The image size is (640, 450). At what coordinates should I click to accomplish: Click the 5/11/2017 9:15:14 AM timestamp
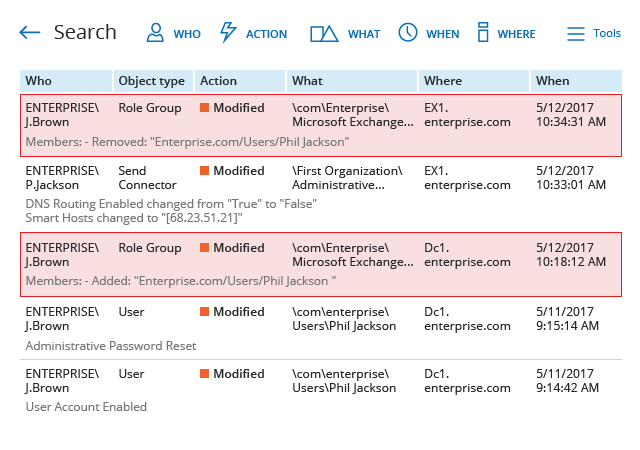click(567, 319)
